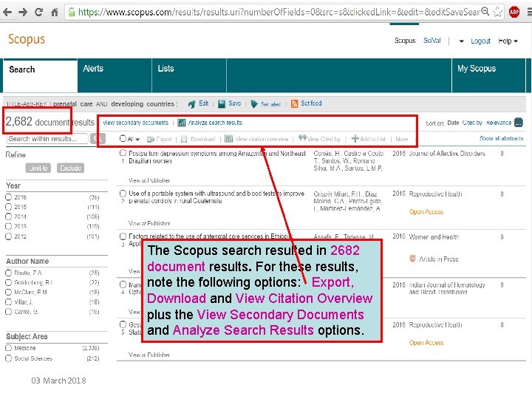532x399 pixels.
Task: Open the Women and Health source
Action: (x=434, y=237)
